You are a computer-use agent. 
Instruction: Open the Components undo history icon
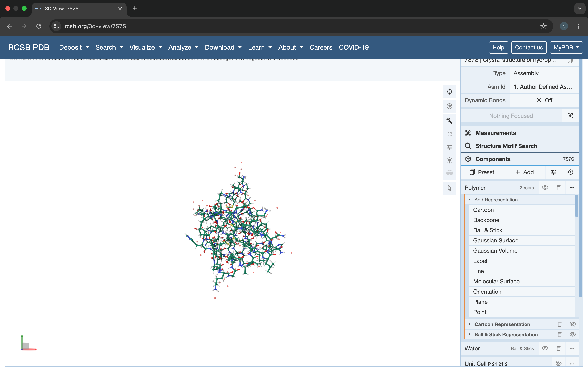pyautogui.click(x=570, y=172)
